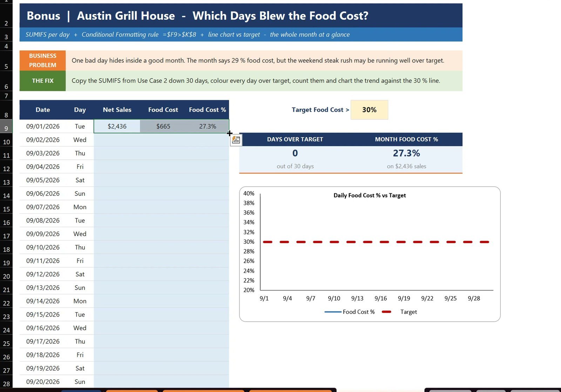Select row header 22

pos(6,301)
